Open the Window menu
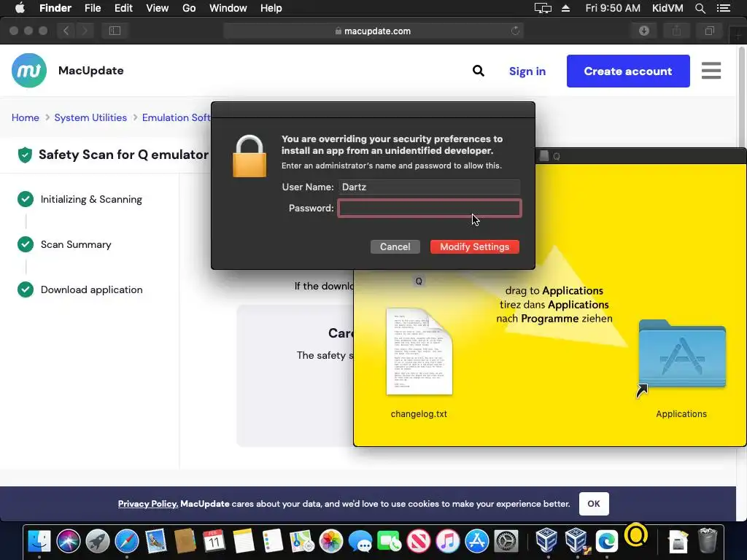The image size is (747, 560). coord(228,8)
